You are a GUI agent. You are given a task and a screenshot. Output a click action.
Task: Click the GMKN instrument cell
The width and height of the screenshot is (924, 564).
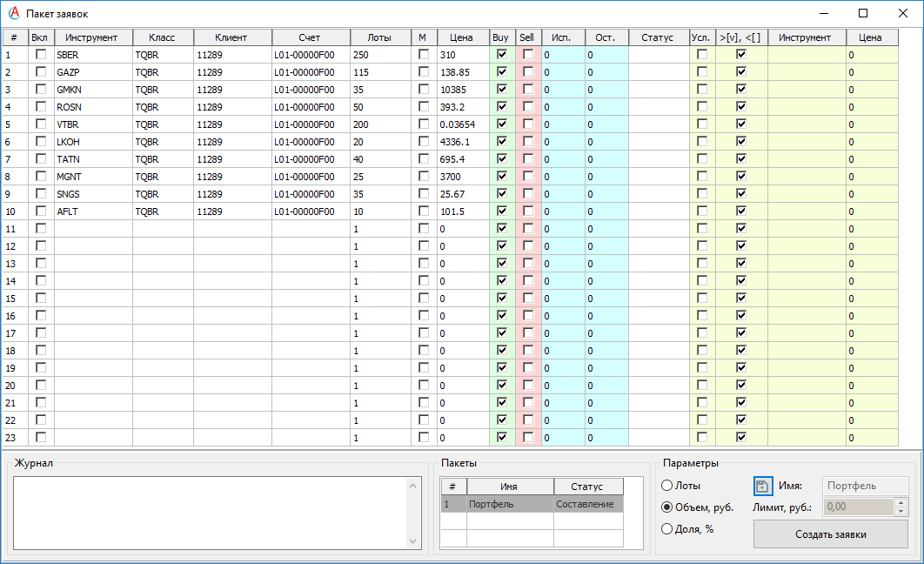[x=93, y=90]
